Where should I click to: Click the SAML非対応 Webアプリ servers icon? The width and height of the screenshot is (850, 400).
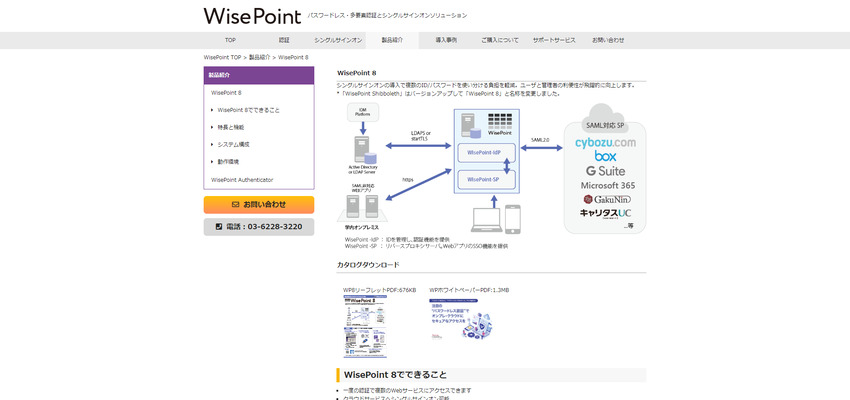pyautogui.click(x=364, y=207)
